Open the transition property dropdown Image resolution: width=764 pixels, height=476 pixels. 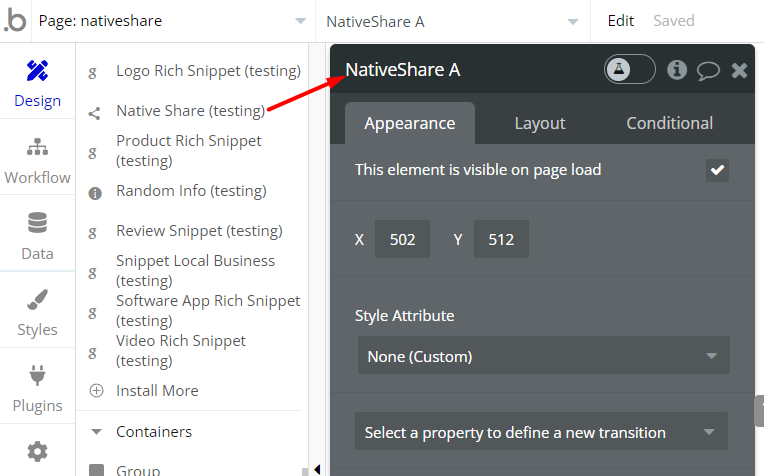click(x=542, y=433)
